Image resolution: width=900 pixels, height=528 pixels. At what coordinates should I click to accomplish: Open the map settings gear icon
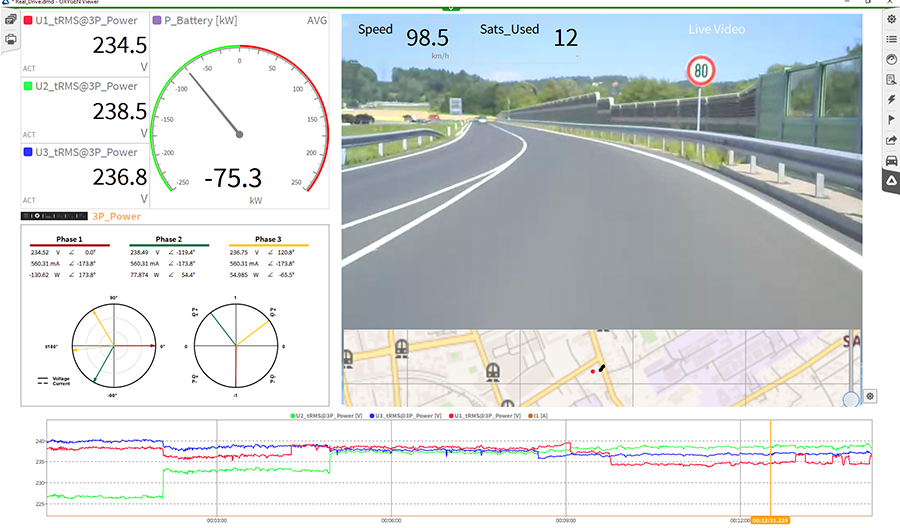pos(870,396)
